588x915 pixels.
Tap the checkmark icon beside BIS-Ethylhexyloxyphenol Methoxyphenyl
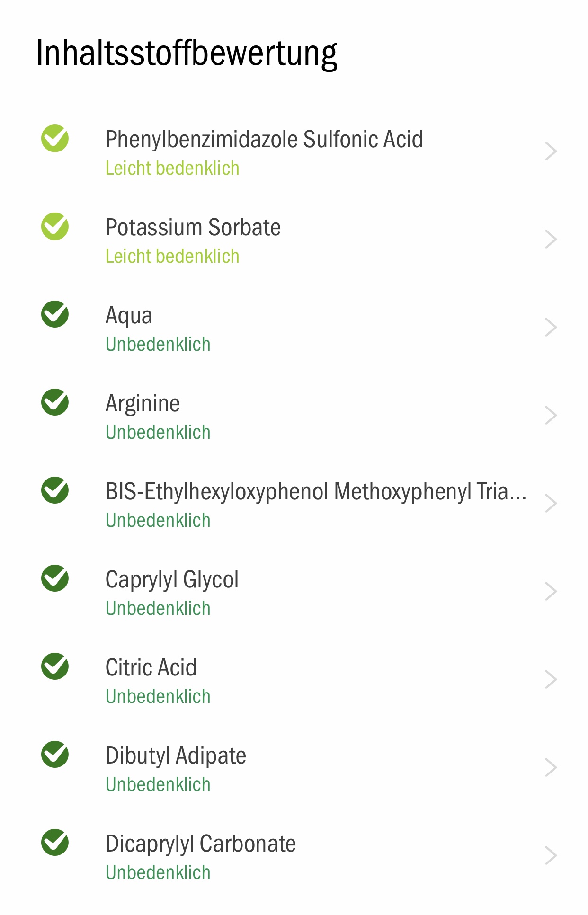coord(55,490)
